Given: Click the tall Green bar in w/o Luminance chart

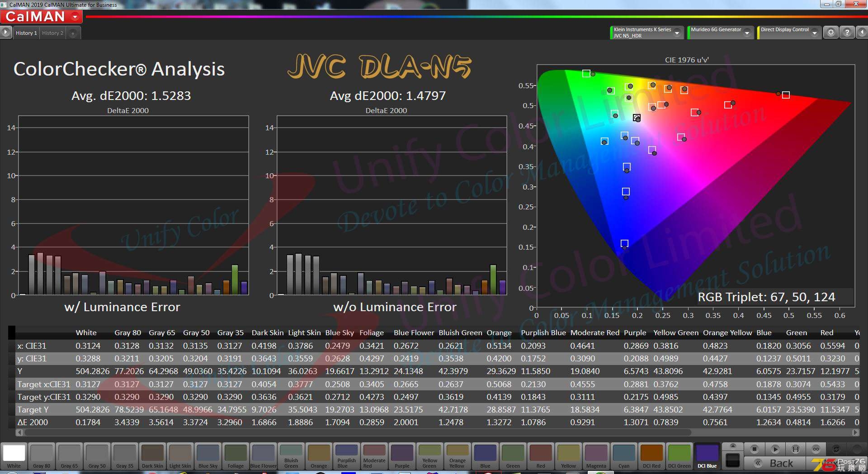Looking at the screenshot, I should (493, 280).
